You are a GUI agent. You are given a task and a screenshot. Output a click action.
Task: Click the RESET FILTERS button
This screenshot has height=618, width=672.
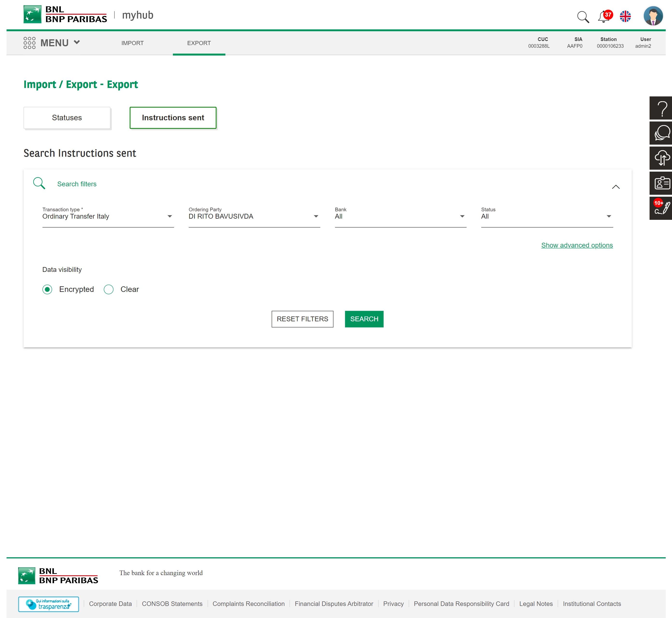[302, 319]
